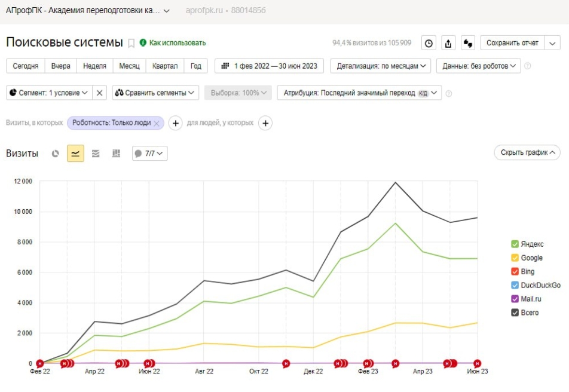Click the Сохранить отчет button
The height and width of the screenshot is (392, 569).
(512, 43)
